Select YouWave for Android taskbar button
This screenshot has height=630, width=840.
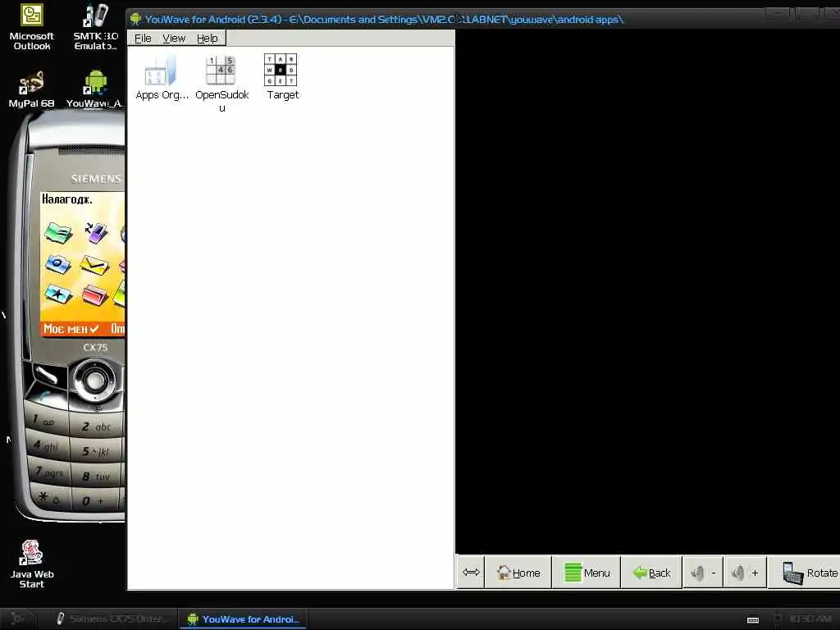(243, 619)
